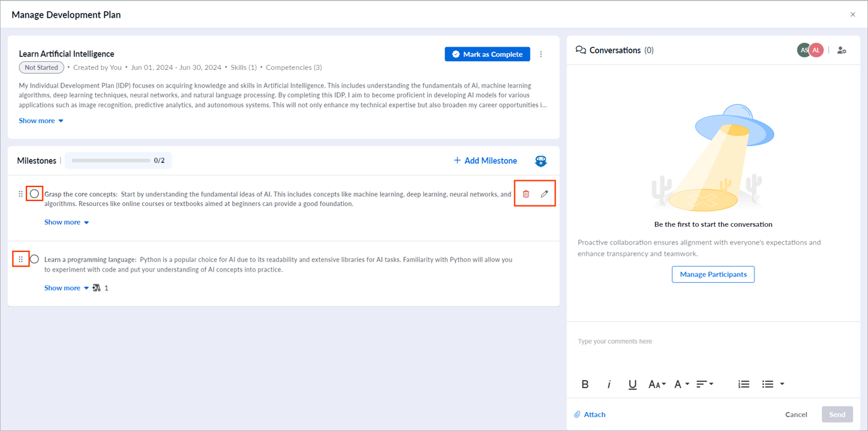Click the Manage Participants button
This screenshot has width=868, height=431.
pyautogui.click(x=713, y=274)
